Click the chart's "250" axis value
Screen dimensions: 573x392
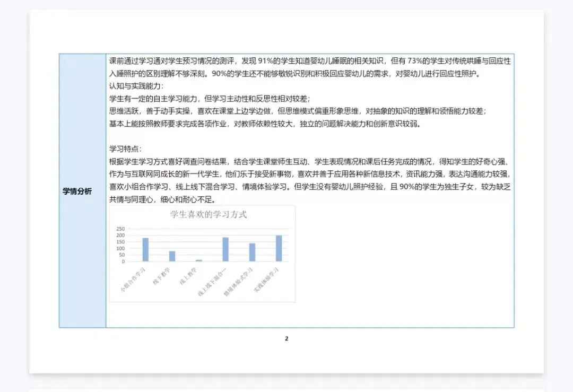pos(120,229)
